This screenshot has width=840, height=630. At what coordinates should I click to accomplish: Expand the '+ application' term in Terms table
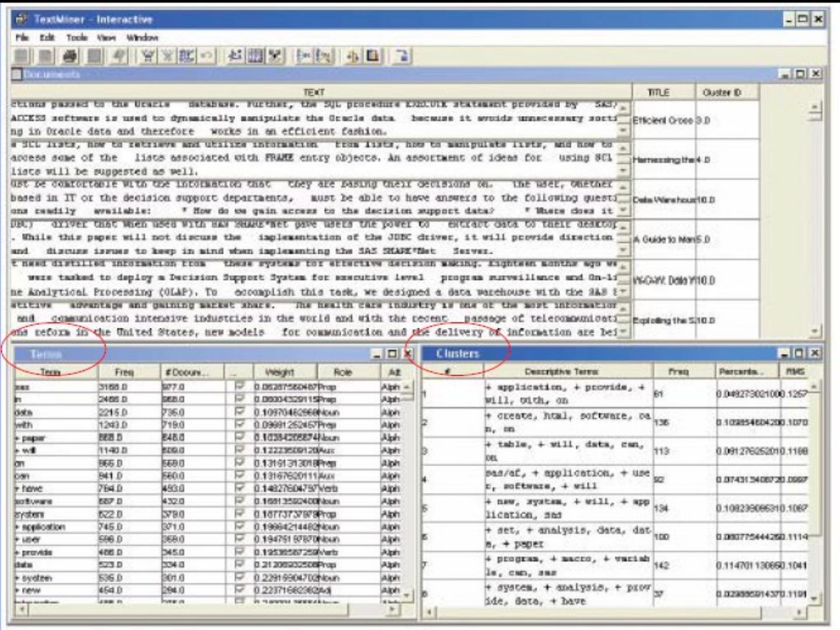pos(17,527)
